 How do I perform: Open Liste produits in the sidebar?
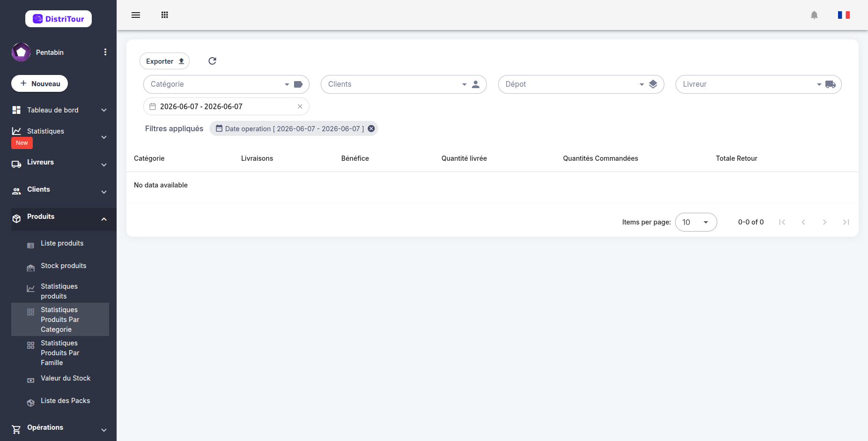tap(60, 244)
